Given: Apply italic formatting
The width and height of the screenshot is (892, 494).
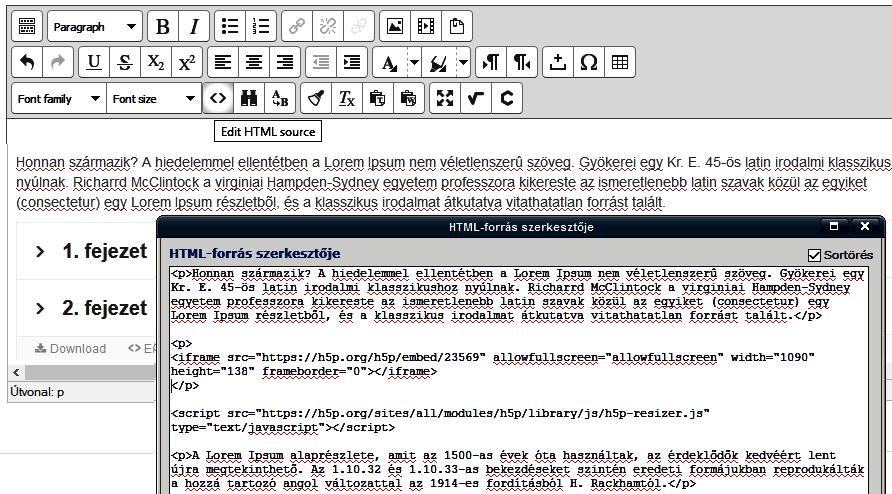Looking at the screenshot, I should tap(194, 26).
